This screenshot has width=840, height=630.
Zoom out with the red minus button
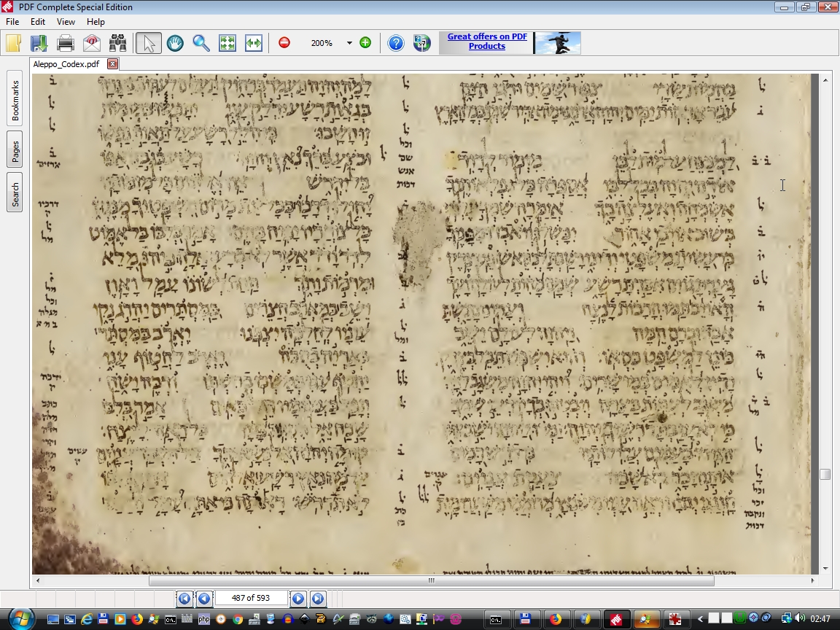284,43
